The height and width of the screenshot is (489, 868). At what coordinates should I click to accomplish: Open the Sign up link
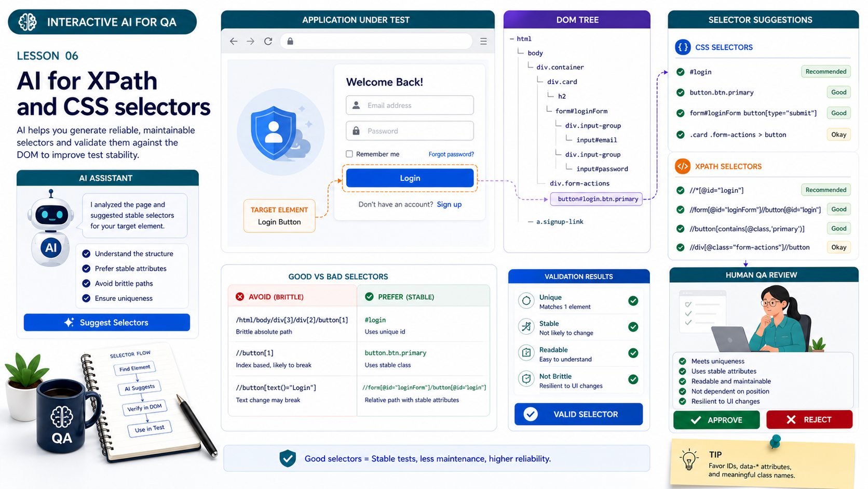click(449, 204)
